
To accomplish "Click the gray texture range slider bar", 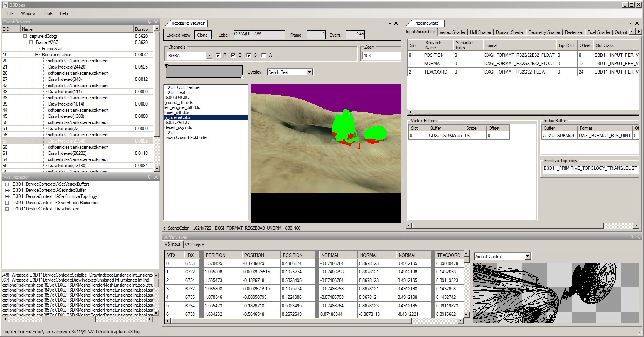I will click(204, 72).
